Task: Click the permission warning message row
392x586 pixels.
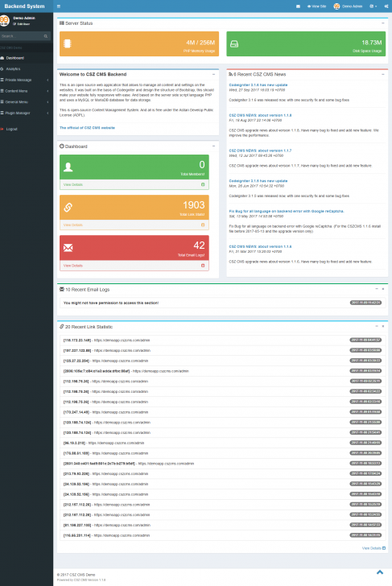Action: [222, 303]
